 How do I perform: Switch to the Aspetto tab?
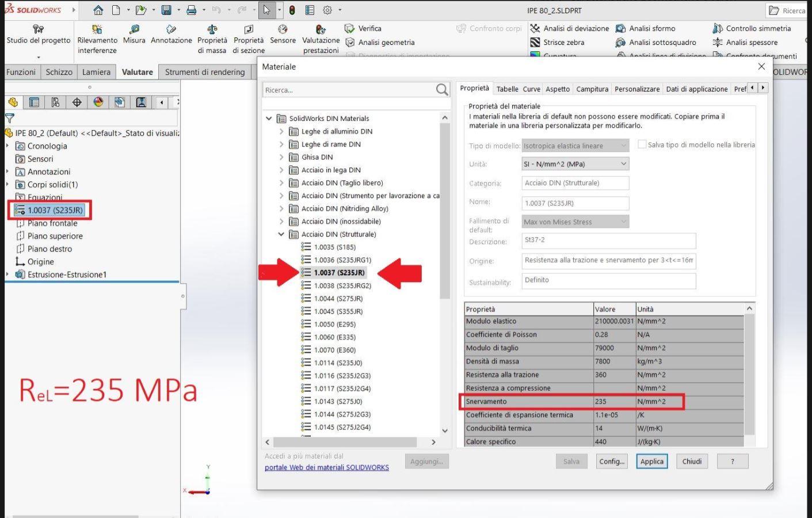coord(557,89)
